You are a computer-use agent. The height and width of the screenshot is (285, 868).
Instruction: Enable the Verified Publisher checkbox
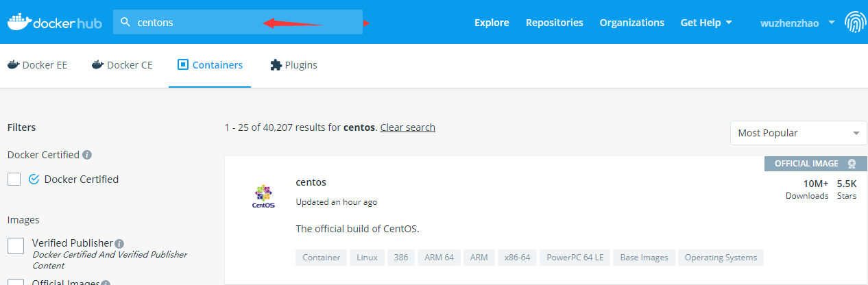[x=16, y=246]
